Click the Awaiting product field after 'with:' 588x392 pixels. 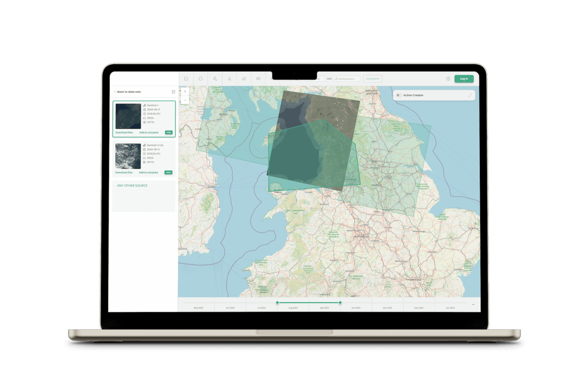click(347, 79)
